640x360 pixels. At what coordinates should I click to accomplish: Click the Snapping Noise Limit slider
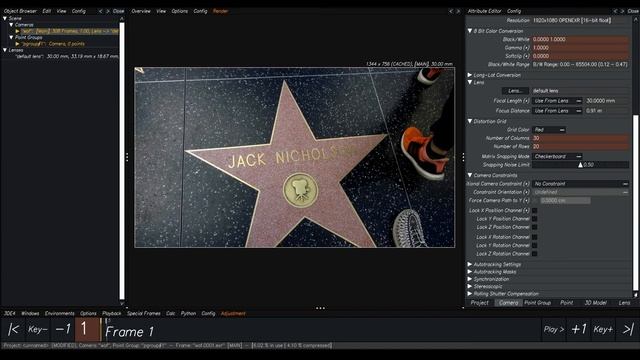pyautogui.click(x=580, y=165)
